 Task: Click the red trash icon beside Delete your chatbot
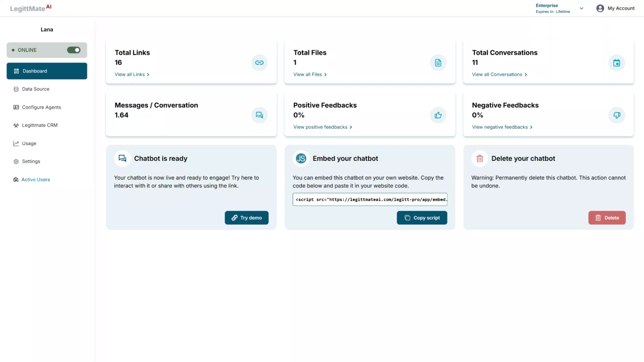[480, 159]
